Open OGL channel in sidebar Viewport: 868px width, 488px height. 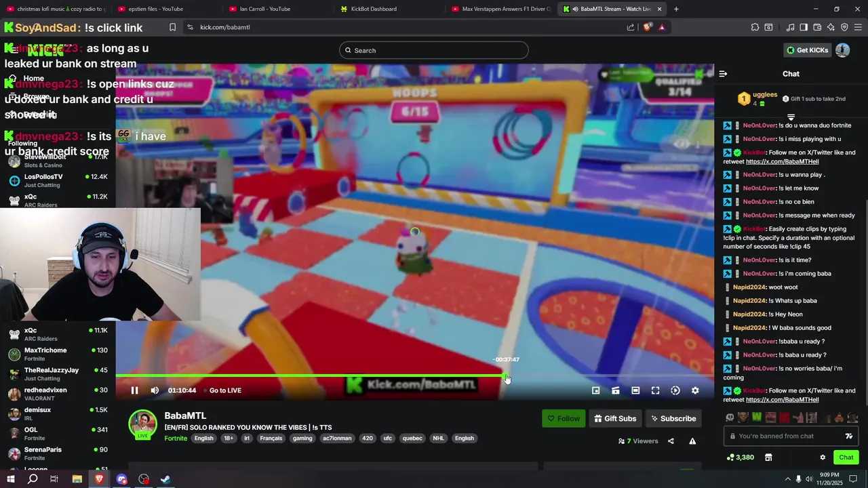(x=58, y=434)
